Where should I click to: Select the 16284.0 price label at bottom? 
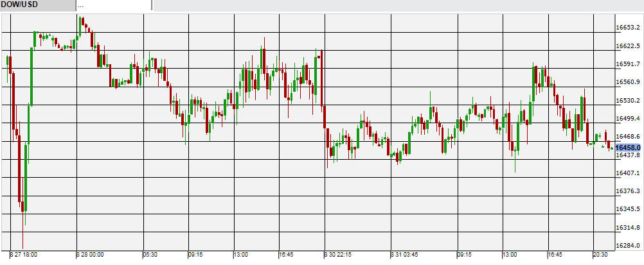[x=629, y=246]
